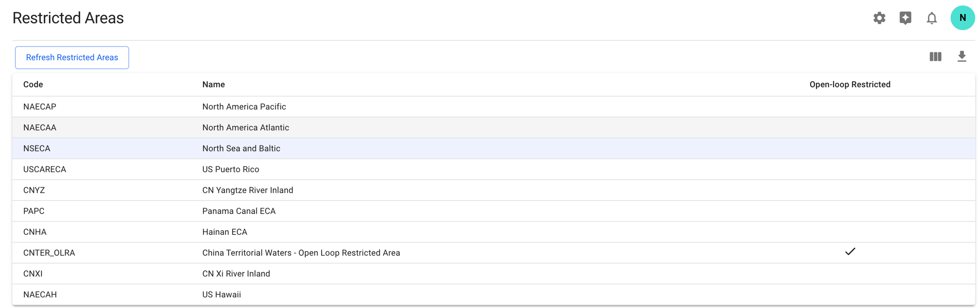Select the CN Yangtze River Inland row
980x308 pixels.
click(248, 190)
